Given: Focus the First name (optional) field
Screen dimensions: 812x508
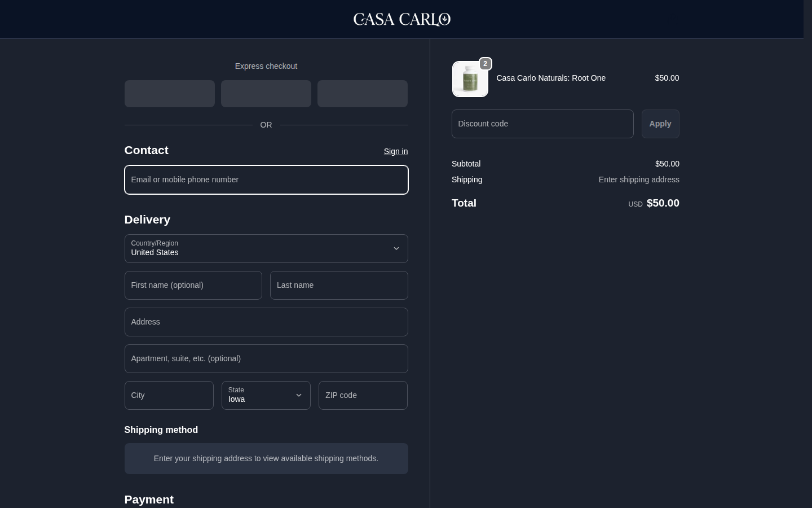Looking at the screenshot, I should tap(193, 285).
